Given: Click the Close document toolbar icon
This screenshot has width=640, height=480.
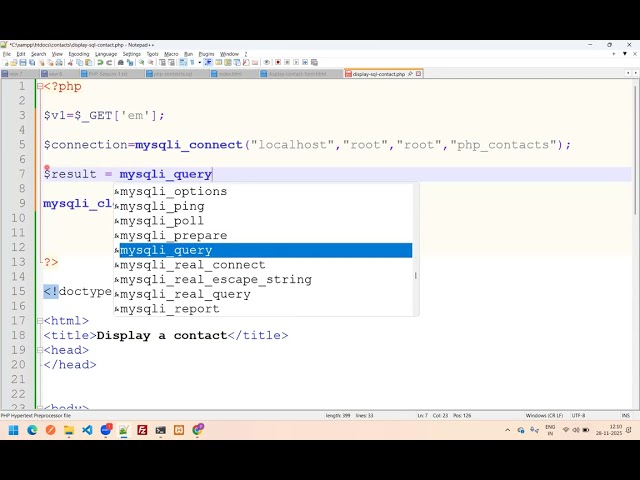Looking at the screenshot, I should (x=42, y=62).
